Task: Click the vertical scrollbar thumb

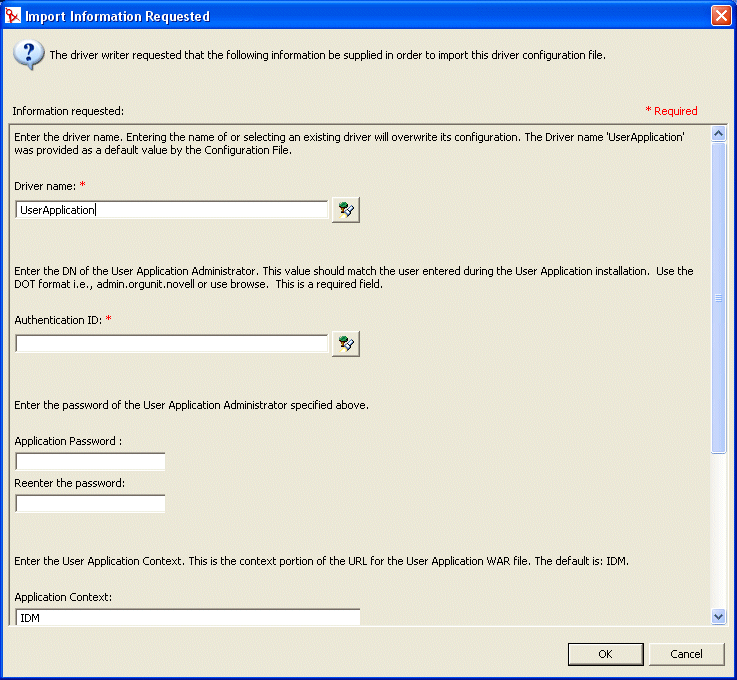Action: 717,297
